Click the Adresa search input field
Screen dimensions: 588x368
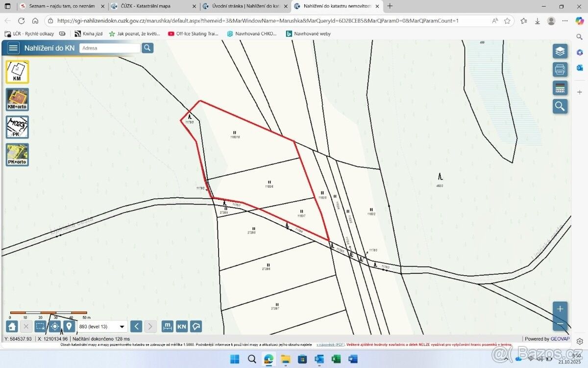pos(110,48)
